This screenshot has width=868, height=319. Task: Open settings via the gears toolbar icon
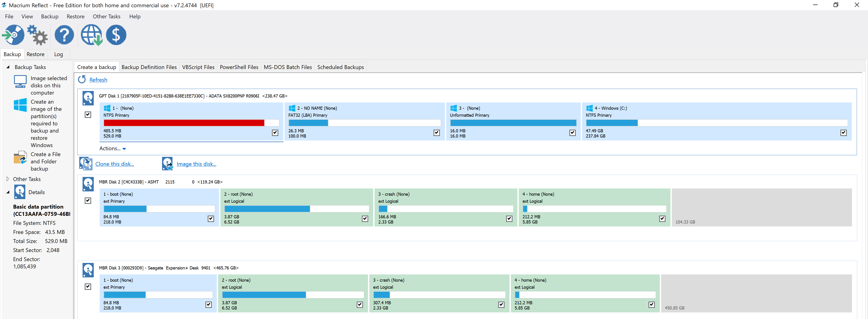[38, 35]
